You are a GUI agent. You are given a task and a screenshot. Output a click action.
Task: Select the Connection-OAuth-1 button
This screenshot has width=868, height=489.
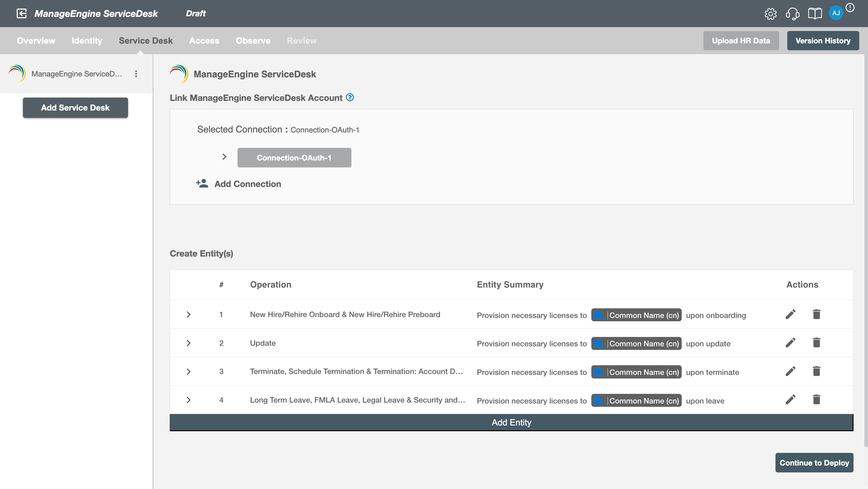[x=294, y=157]
